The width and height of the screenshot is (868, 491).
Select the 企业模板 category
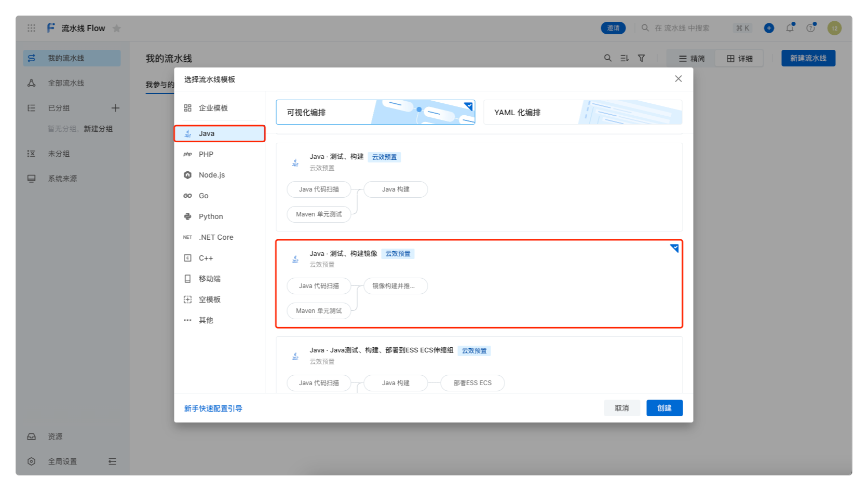[x=220, y=108]
